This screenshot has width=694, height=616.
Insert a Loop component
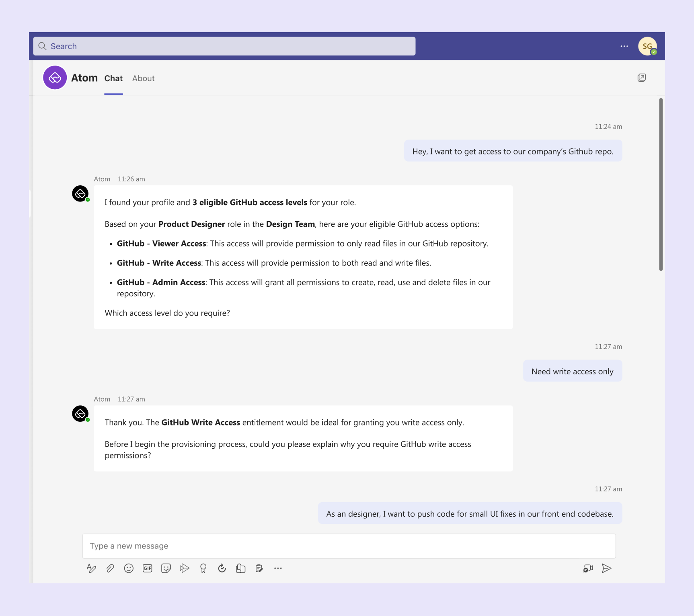tap(240, 568)
